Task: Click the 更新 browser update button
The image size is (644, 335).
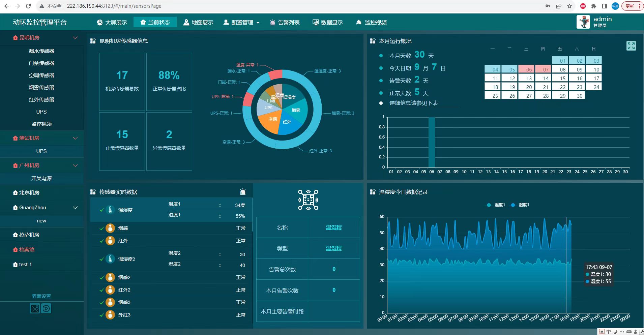Action: [x=632, y=6]
